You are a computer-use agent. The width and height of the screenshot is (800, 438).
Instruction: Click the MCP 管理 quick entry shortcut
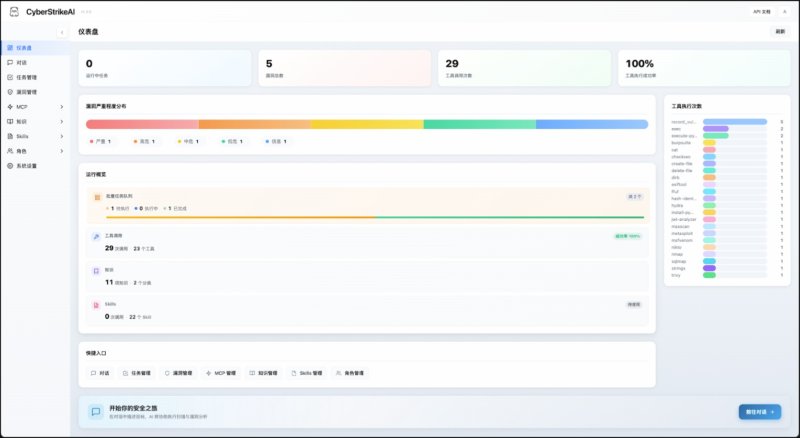click(219, 372)
